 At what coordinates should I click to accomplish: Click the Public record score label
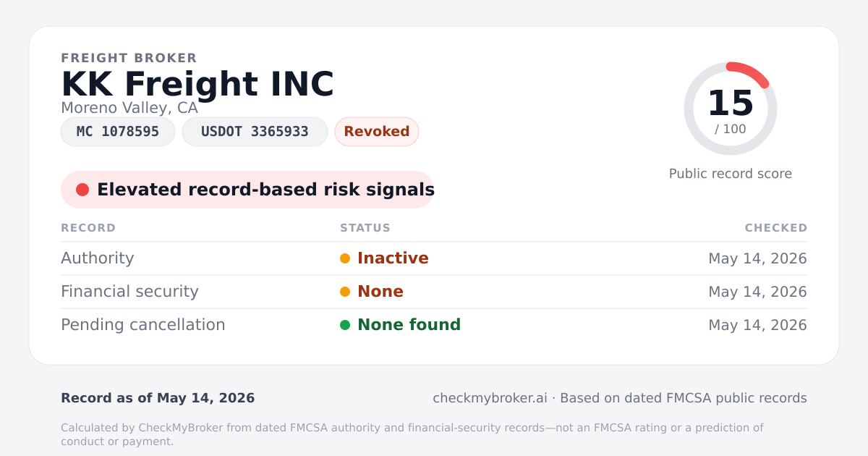pos(731,174)
